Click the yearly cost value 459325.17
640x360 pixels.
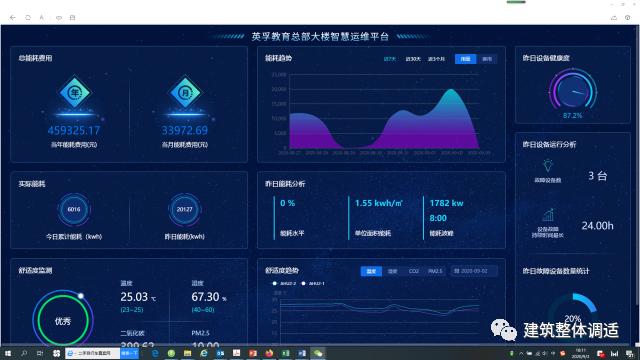pyautogui.click(x=74, y=131)
